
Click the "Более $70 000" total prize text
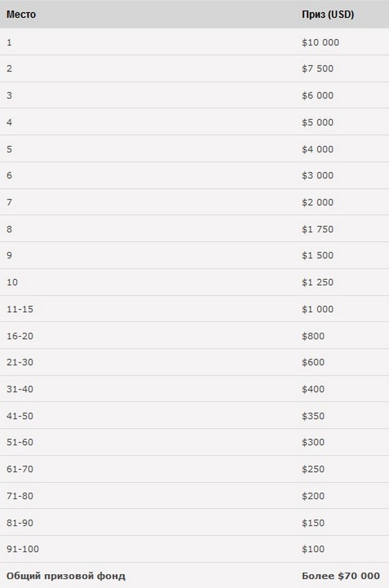click(x=340, y=575)
